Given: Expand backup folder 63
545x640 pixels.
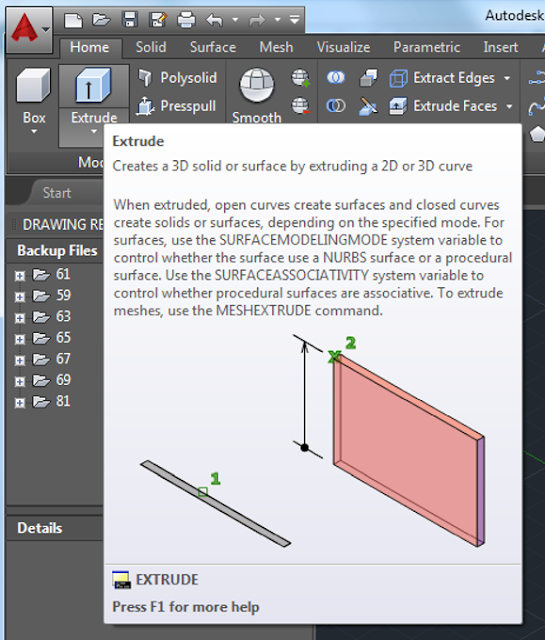Looking at the screenshot, I should tap(19, 318).
